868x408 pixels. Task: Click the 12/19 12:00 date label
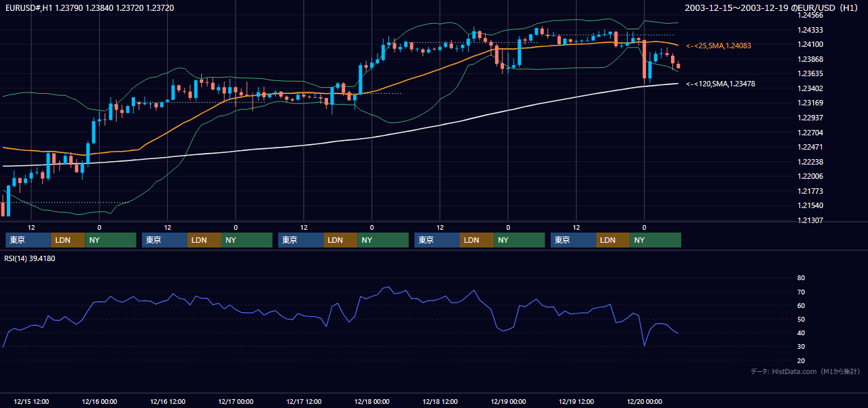(576, 401)
